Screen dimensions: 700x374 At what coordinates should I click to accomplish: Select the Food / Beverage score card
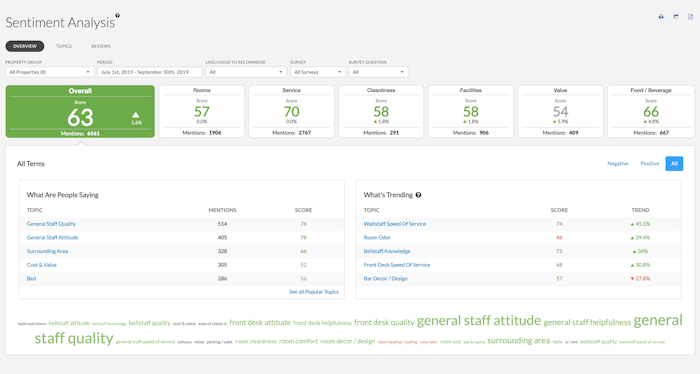(651, 112)
